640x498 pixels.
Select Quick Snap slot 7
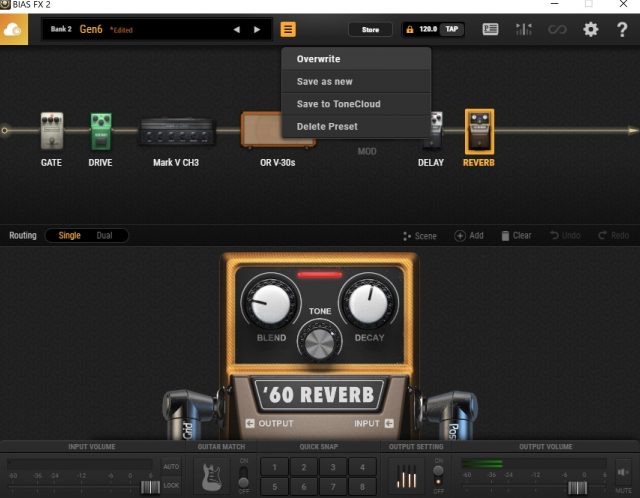click(x=333, y=487)
